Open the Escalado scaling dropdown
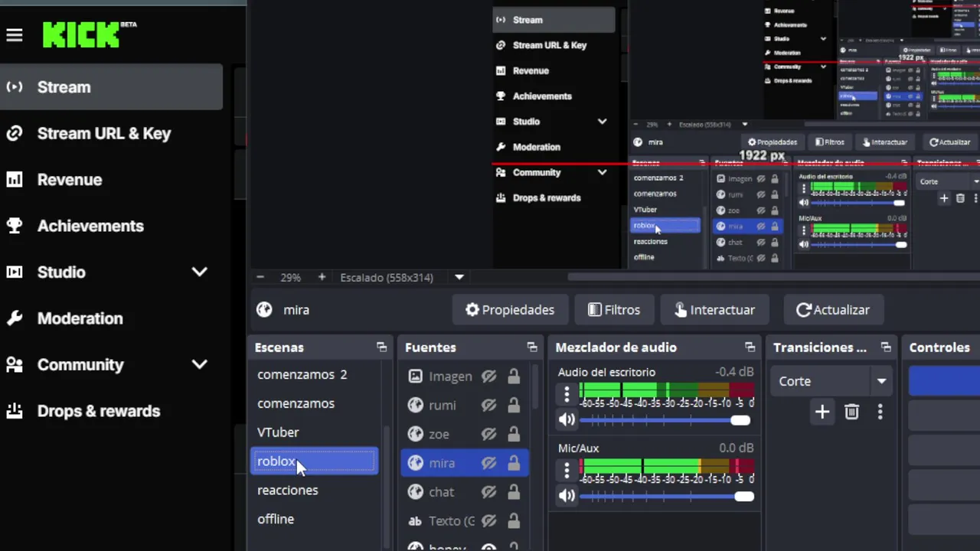This screenshot has height=551, width=980. pos(459,277)
